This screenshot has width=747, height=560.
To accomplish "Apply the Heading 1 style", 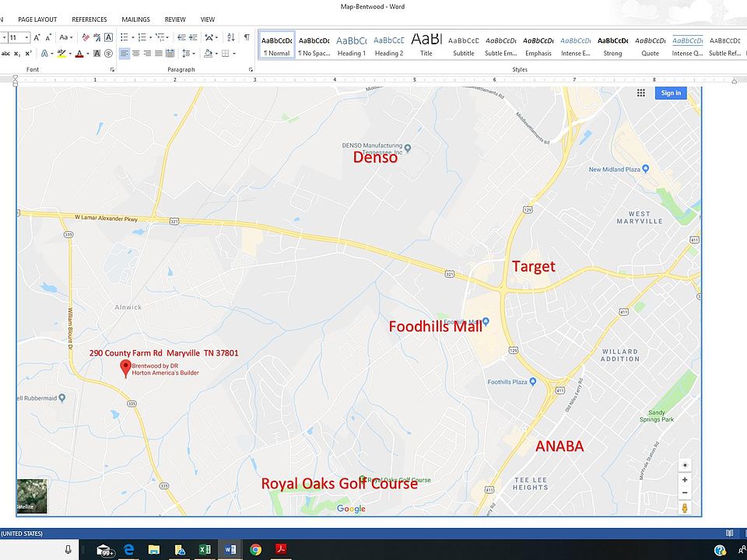I will 352,45.
